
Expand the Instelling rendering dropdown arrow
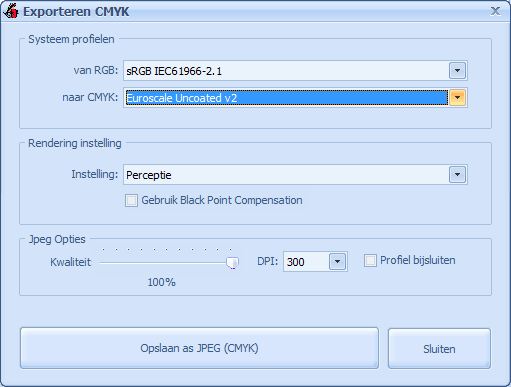[x=457, y=175]
